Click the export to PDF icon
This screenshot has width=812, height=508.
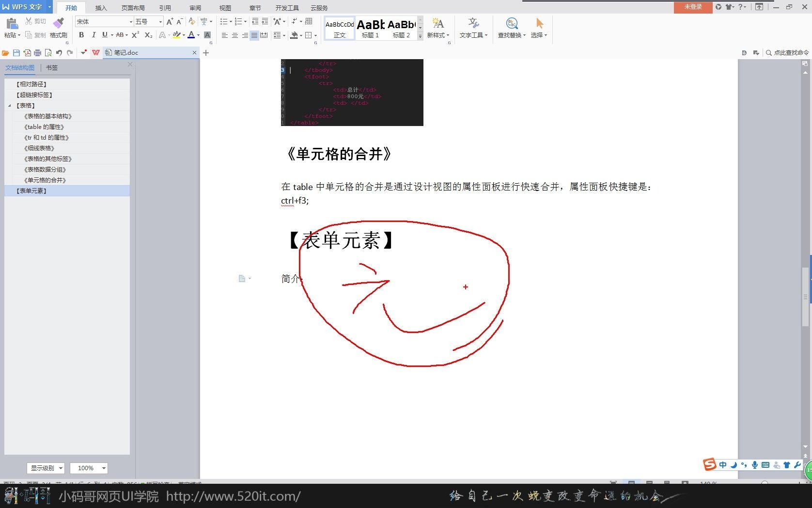tap(27, 52)
